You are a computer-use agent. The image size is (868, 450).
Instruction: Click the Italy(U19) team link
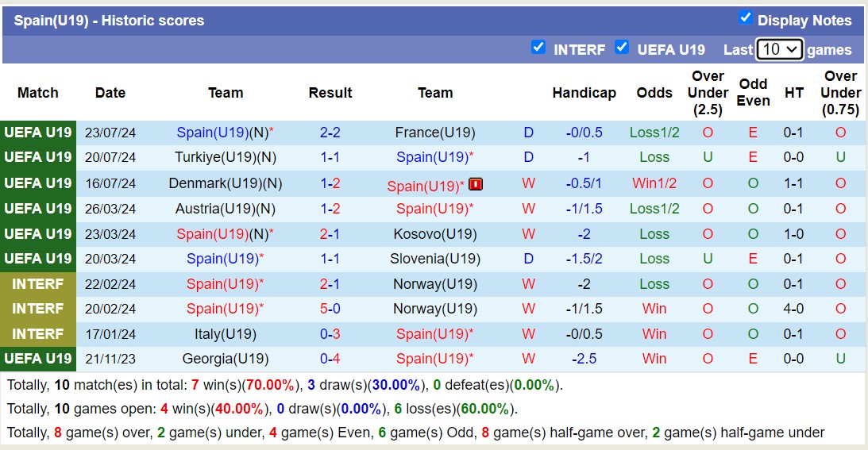pos(226,334)
